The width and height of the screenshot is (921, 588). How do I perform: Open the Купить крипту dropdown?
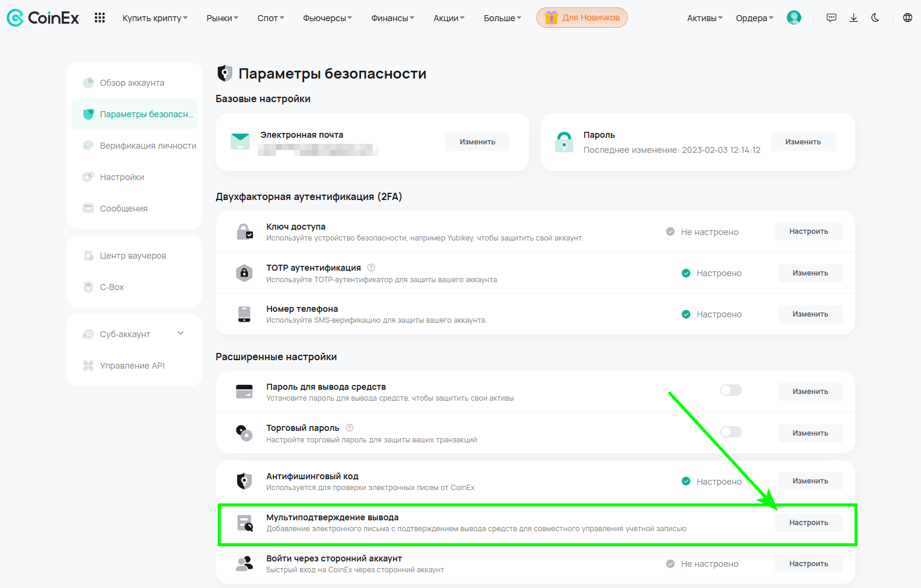pyautogui.click(x=155, y=18)
